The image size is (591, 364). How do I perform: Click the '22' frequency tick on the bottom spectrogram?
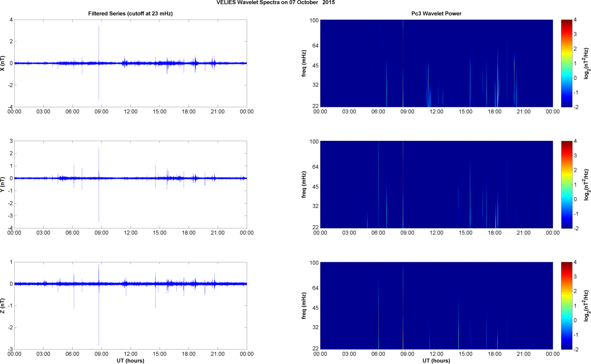pyautogui.click(x=315, y=349)
